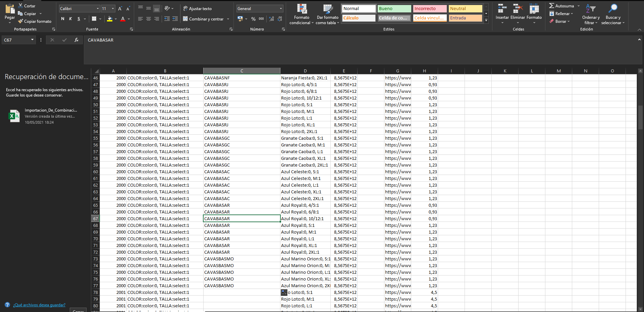The image size is (644, 312).
Task: Toggle italic formatting with K button
Action: [x=70, y=19]
